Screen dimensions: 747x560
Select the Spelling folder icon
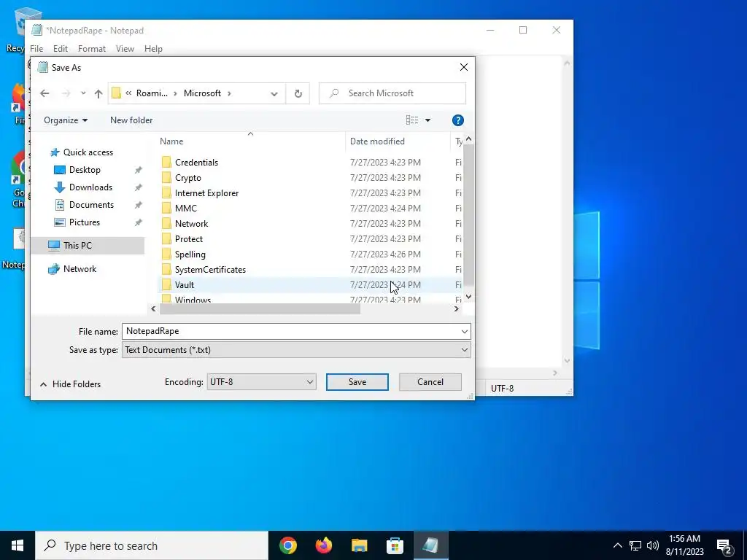(x=166, y=254)
